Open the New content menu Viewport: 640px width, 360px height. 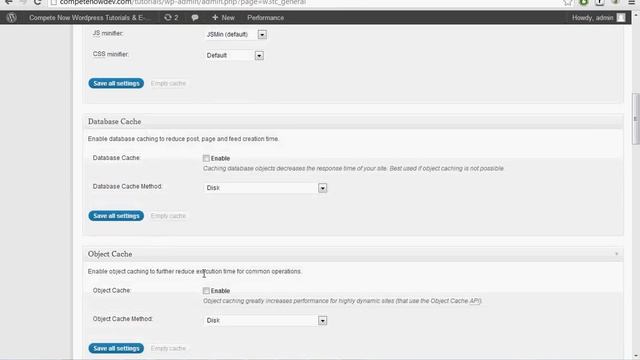[x=223, y=18]
